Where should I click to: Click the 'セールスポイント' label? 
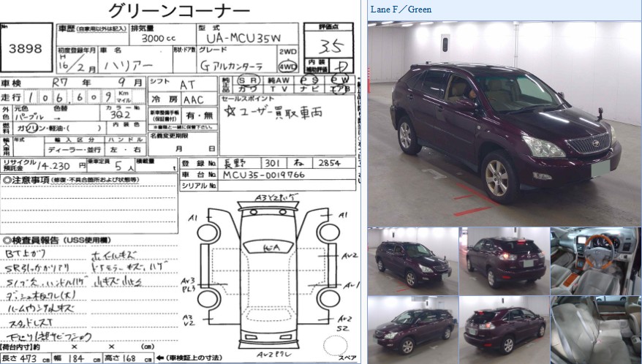248,99
